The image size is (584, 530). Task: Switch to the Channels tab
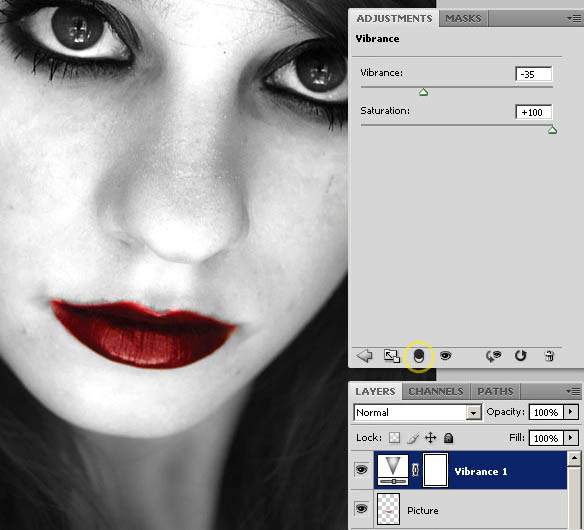436,391
